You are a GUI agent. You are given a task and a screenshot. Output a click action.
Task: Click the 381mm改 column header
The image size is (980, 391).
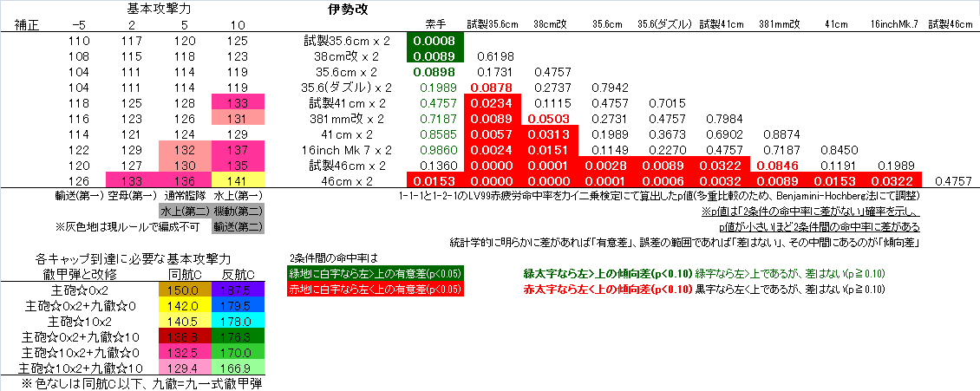tap(780, 24)
